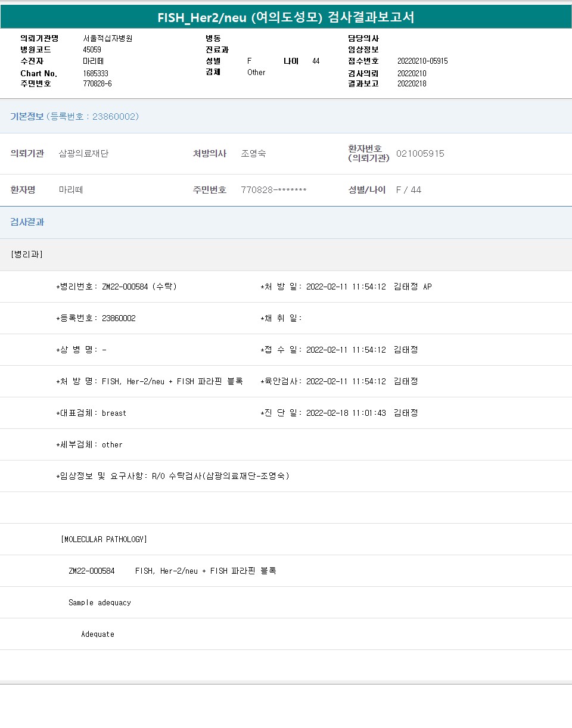Image resolution: width=572 pixels, height=728 pixels.
Task: Click the hospital name 서울적십자병원
Action: (x=108, y=38)
